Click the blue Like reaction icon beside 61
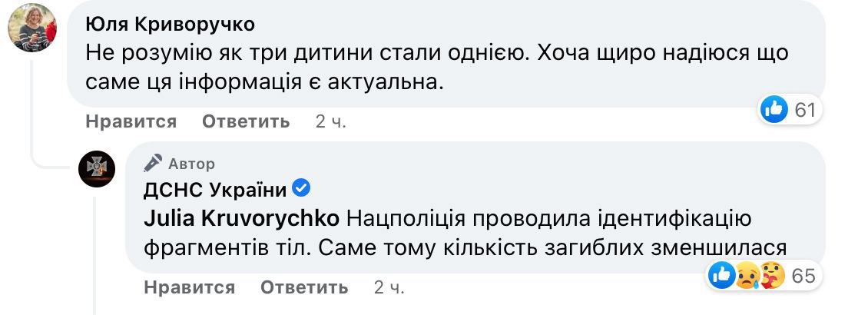The image size is (868, 315). coord(774,110)
